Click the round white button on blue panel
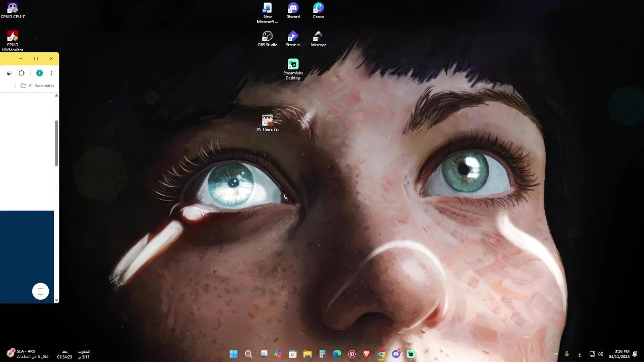Screen dimensions: 644x362 pos(41,291)
